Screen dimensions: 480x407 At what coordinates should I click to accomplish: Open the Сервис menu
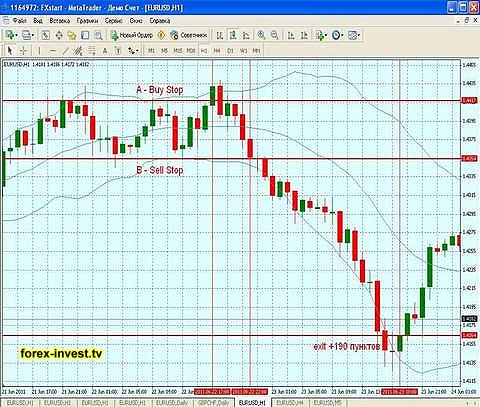click(x=113, y=21)
